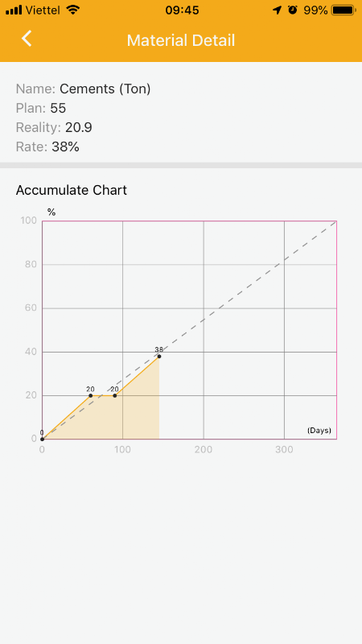Tap the Name: Cements (Ton) row
Viewport: 362px width, 644px height.
click(x=84, y=89)
